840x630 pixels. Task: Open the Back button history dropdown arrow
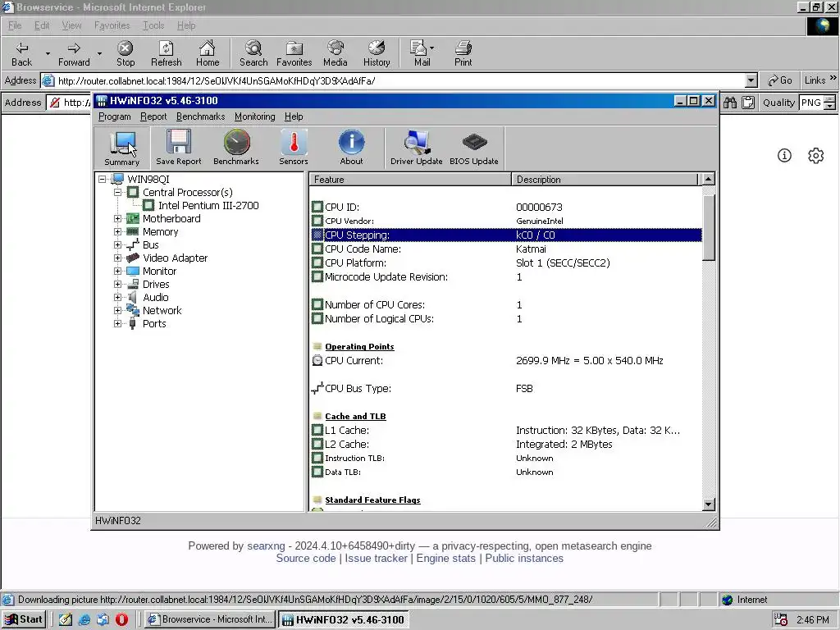tap(48, 53)
